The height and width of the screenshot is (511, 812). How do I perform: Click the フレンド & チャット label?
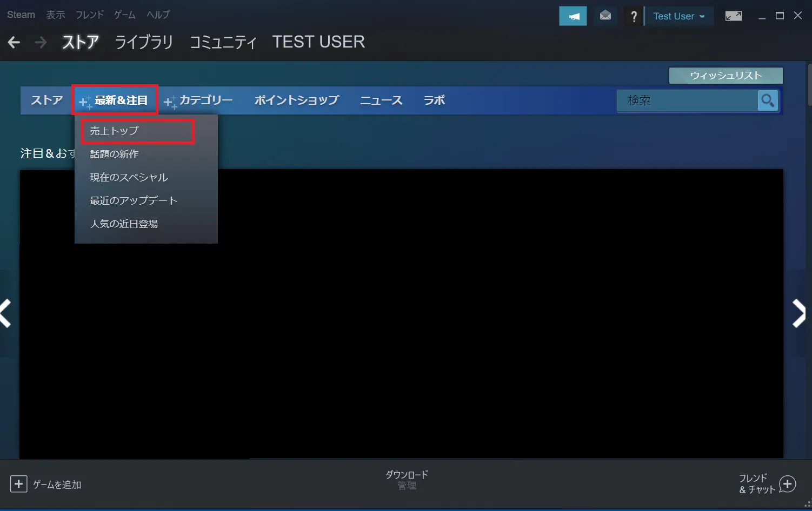point(757,484)
